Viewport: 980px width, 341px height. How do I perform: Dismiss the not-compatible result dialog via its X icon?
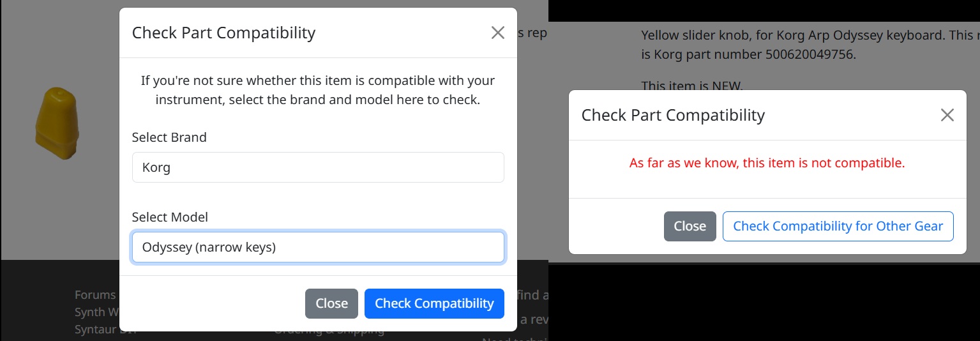click(947, 115)
